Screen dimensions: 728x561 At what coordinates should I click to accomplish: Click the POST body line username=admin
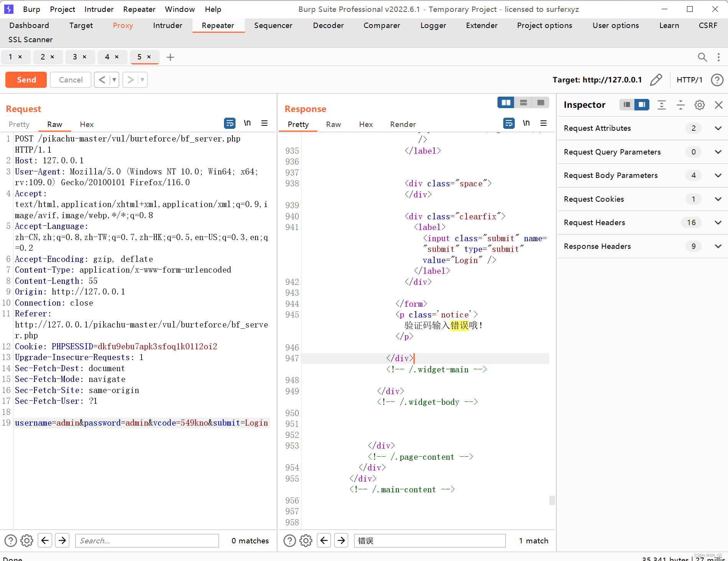coord(142,423)
